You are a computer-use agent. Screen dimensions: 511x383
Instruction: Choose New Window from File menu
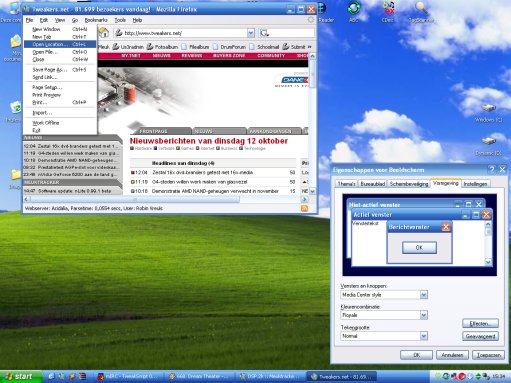tap(60, 29)
